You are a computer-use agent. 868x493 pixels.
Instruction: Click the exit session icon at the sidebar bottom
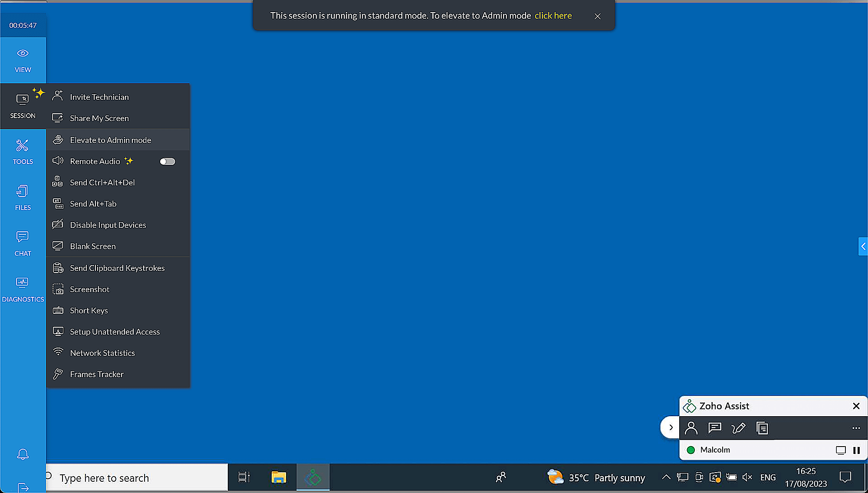[23, 487]
